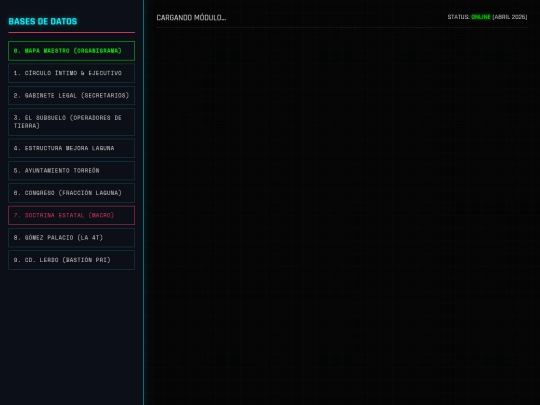Open 6. Congreso (Fracción Laguna)
Image resolution: width=540 pixels, height=405 pixels.
(71, 193)
